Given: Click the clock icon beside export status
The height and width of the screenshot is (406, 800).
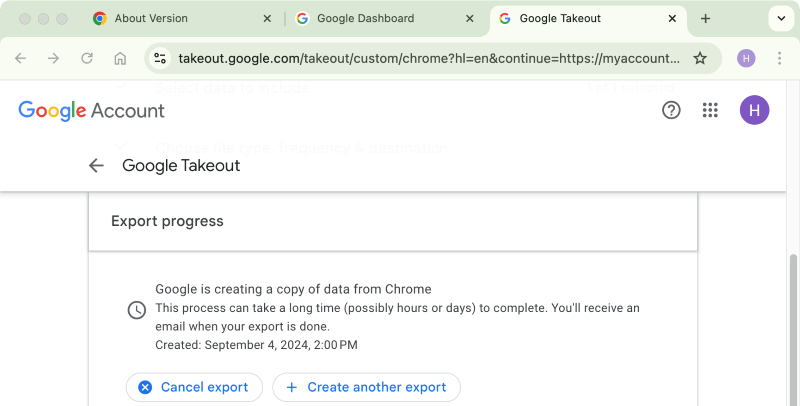Looking at the screenshot, I should tap(136, 310).
